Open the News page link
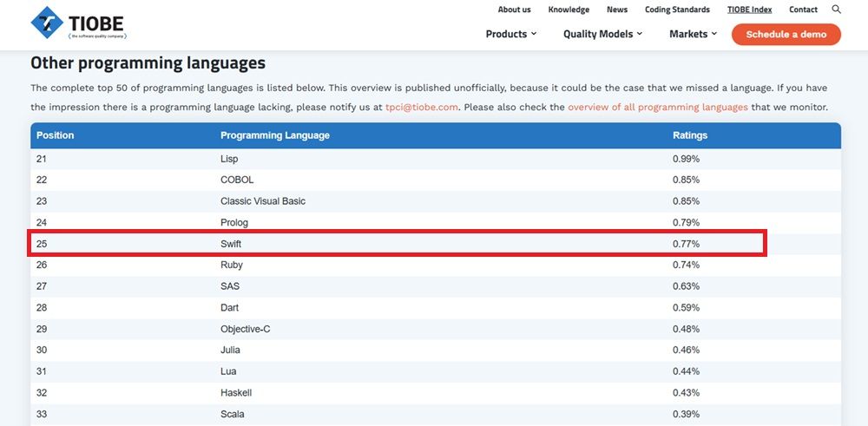The width and height of the screenshot is (868, 426). pyautogui.click(x=617, y=10)
